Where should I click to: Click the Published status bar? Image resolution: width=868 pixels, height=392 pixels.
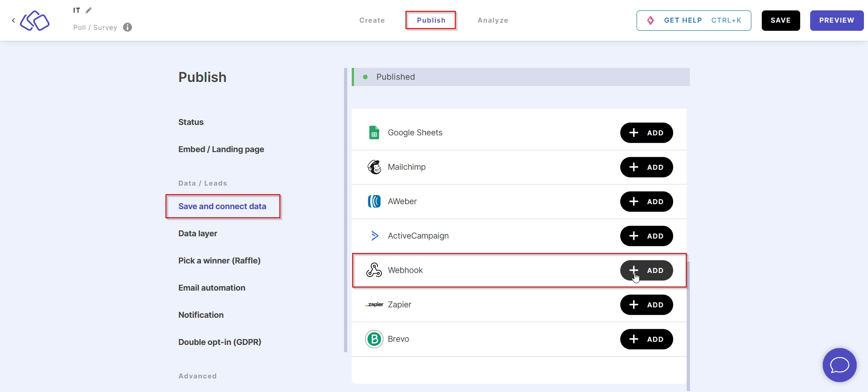[x=521, y=77]
